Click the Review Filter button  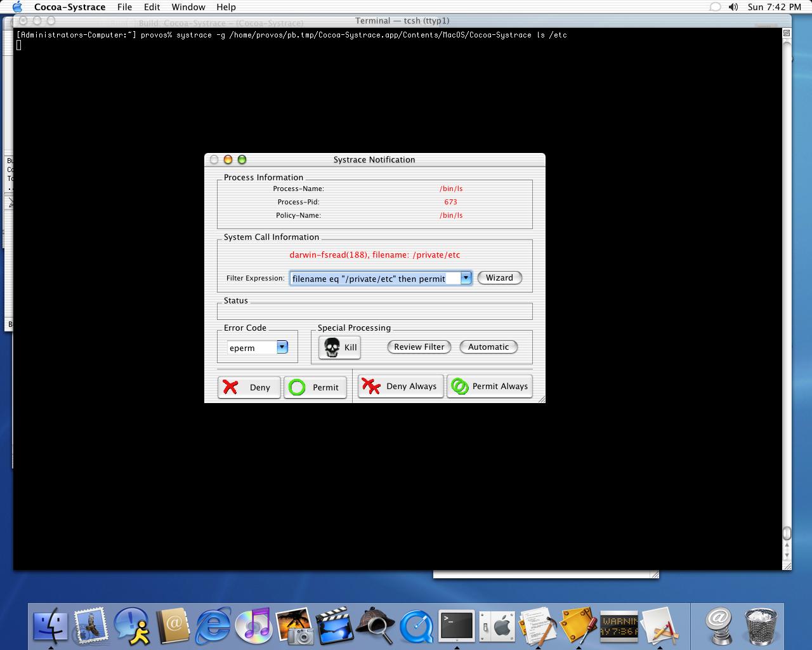click(x=419, y=347)
